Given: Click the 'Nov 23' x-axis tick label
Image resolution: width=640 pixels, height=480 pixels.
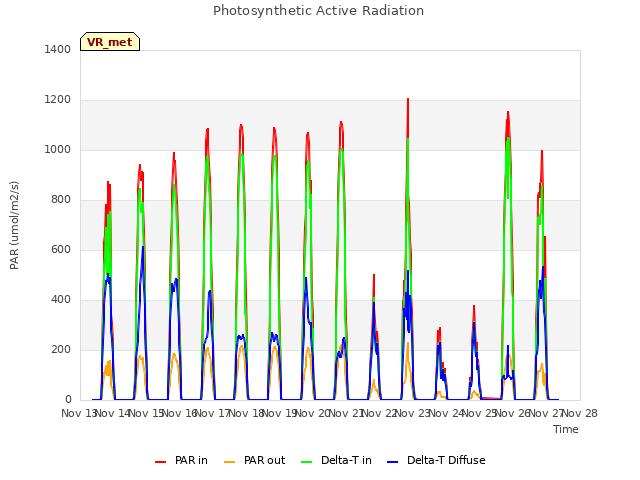Looking at the screenshot, I should click(413, 413).
